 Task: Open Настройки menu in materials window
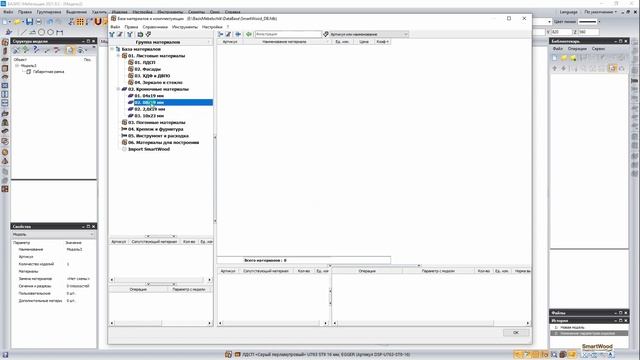coord(212,27)
